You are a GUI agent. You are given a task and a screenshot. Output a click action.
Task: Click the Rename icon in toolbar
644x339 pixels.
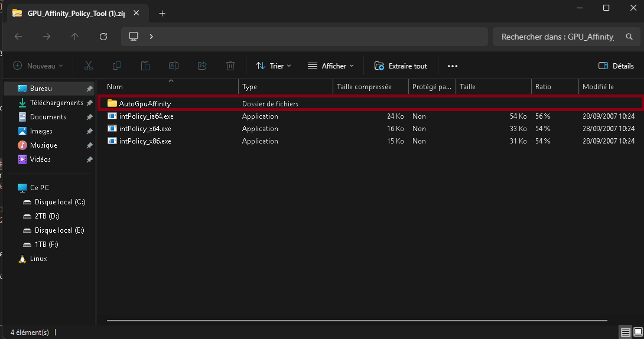pyautogui.click(x=174, y=66)
